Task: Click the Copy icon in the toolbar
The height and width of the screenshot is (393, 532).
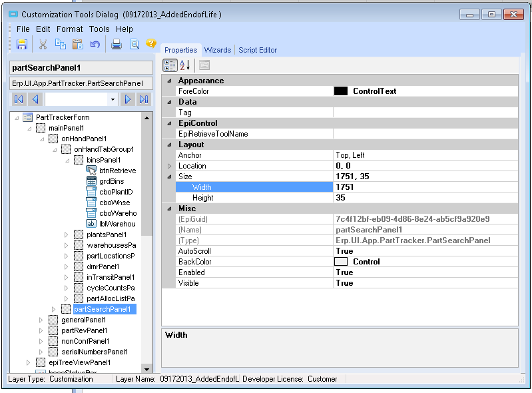Action: tap(61, 44)
